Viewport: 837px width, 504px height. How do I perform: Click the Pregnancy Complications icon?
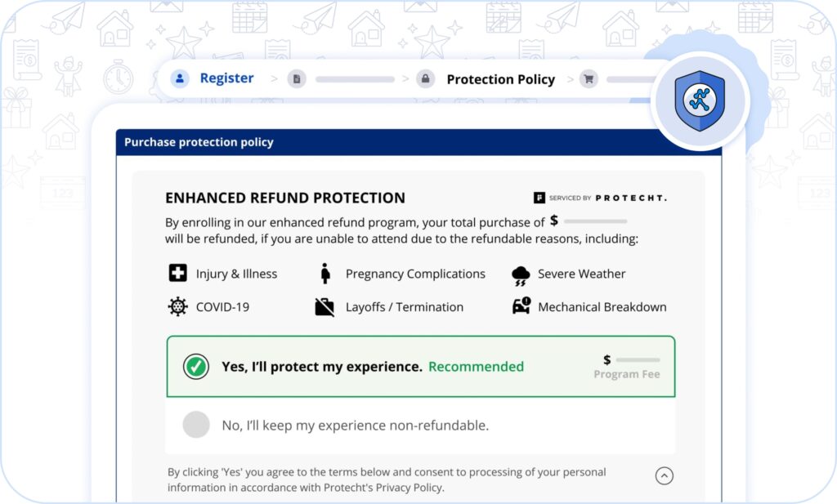(325, 274)
